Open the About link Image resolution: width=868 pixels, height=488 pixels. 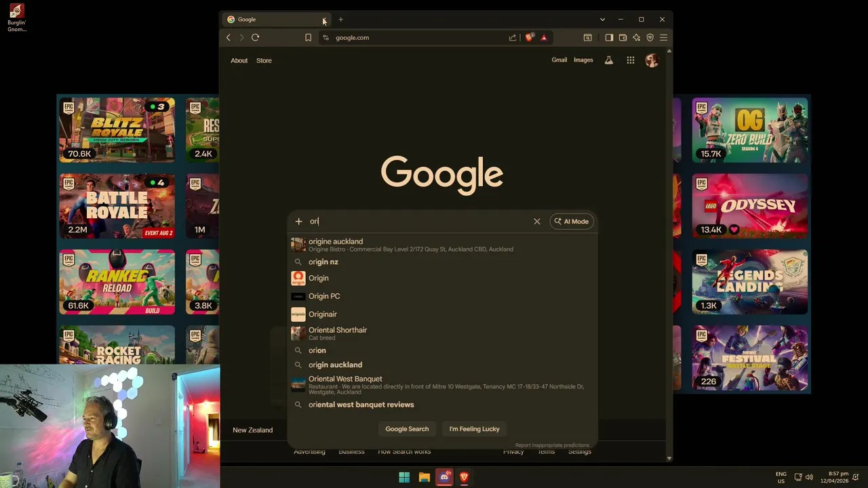click(239, 60)
